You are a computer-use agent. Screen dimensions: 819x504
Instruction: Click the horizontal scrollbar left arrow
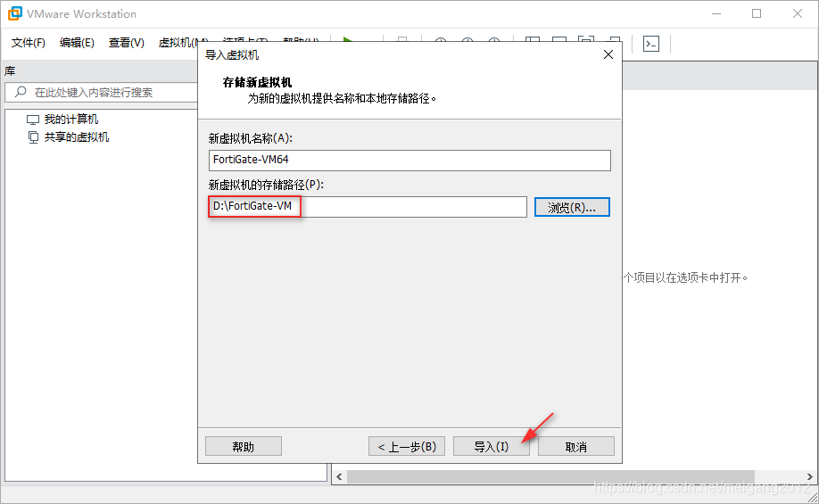339,477
